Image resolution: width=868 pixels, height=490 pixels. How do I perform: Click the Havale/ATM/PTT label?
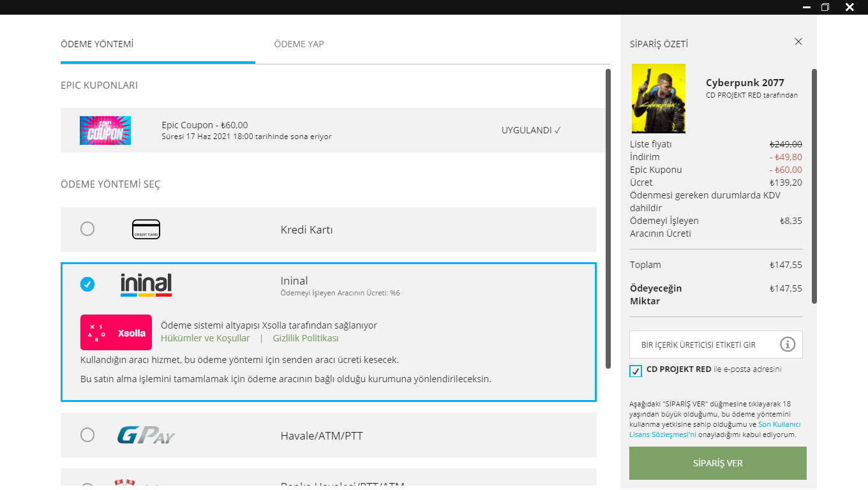(322, 436)
